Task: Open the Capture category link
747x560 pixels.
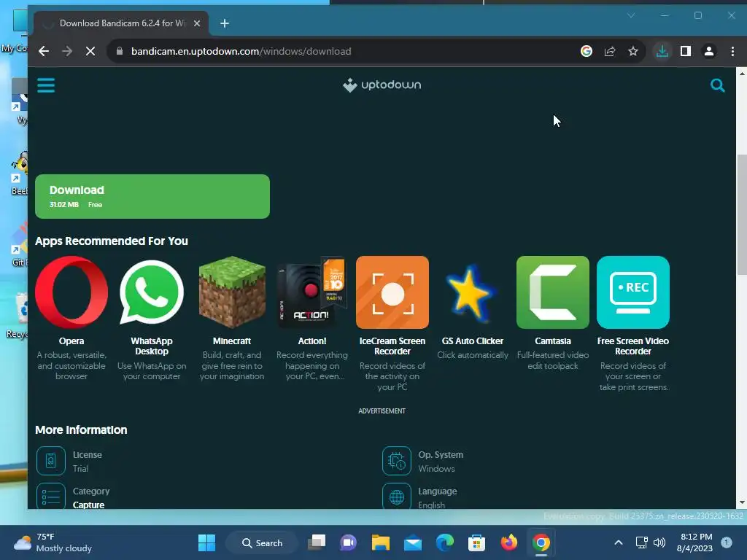Action: click(x=88, y=505)
